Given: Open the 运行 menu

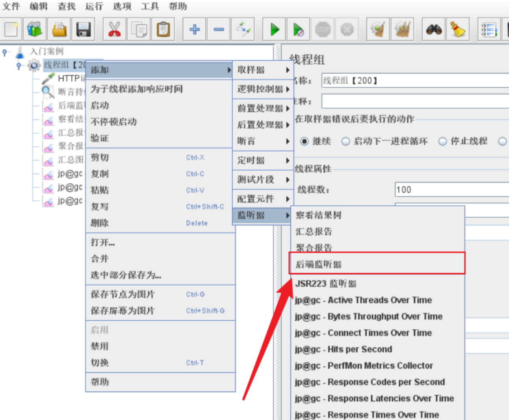Looking at the screenshot, I should tap(94, 6).
